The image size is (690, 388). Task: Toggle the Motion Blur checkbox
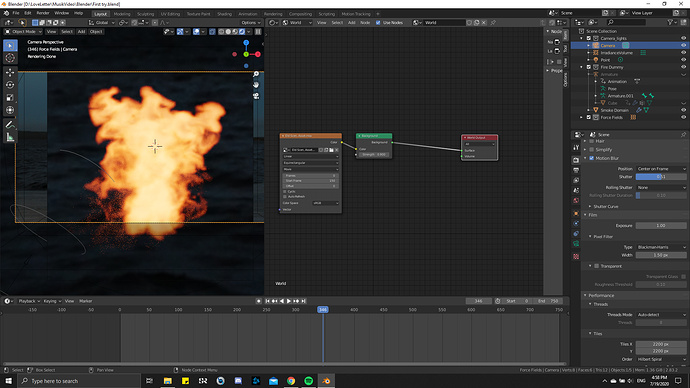(x=591, y=158)
